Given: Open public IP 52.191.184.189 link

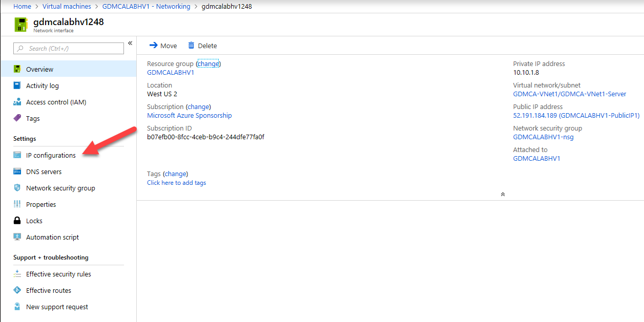Looking at the screenshot, I should pyautogui.click(x=576, y=116).
